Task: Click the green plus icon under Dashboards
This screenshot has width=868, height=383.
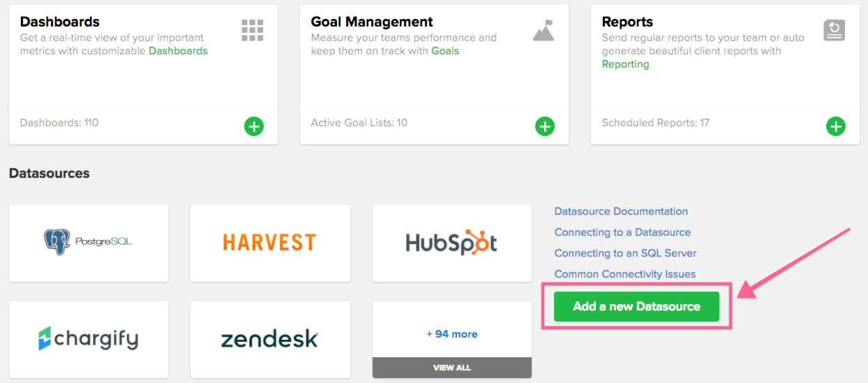Action: point(254,126)
